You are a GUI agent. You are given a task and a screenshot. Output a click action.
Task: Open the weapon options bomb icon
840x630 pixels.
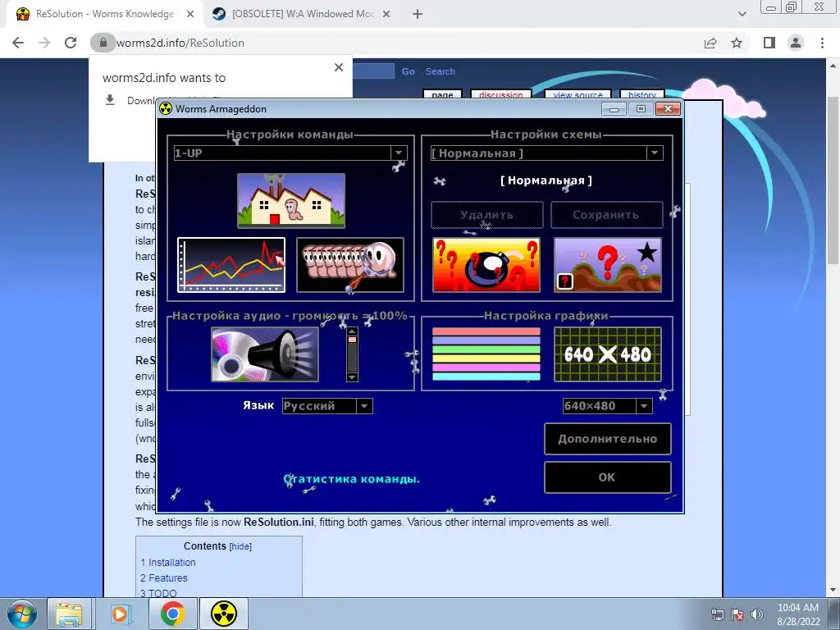[486, 265]
